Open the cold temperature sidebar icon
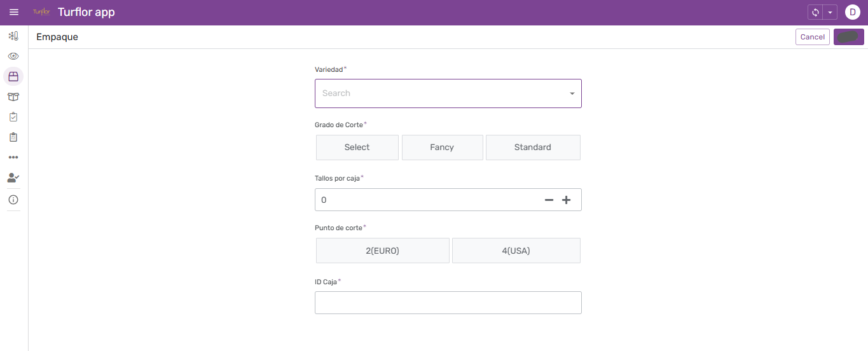 [13, 36]
